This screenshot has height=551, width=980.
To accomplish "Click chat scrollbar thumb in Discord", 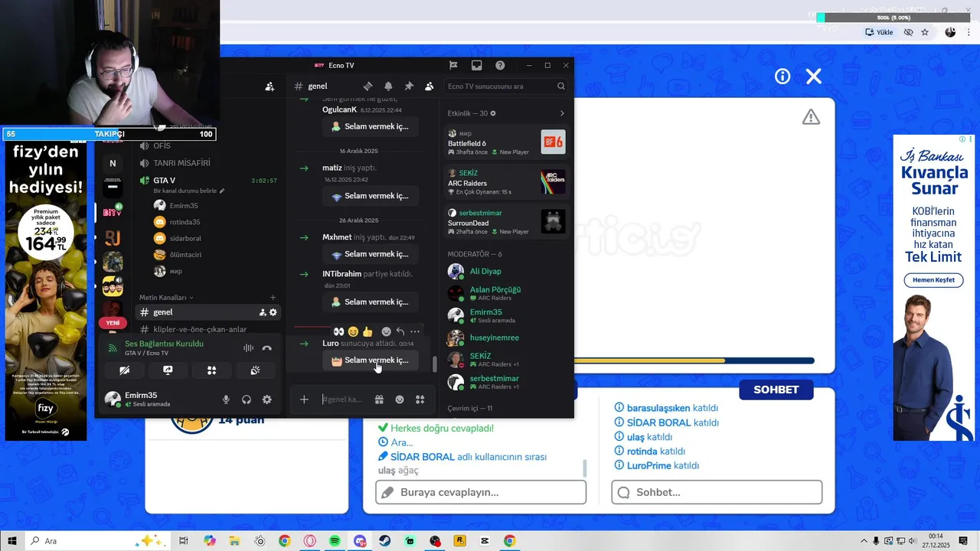I will [435, 364].
